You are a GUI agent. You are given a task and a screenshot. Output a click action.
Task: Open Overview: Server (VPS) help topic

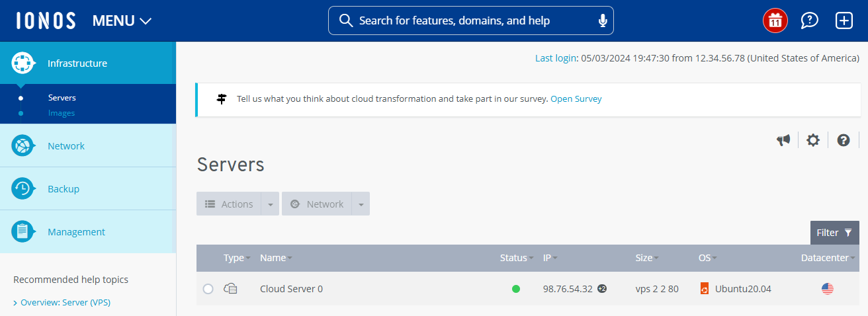tap(65, 303)
